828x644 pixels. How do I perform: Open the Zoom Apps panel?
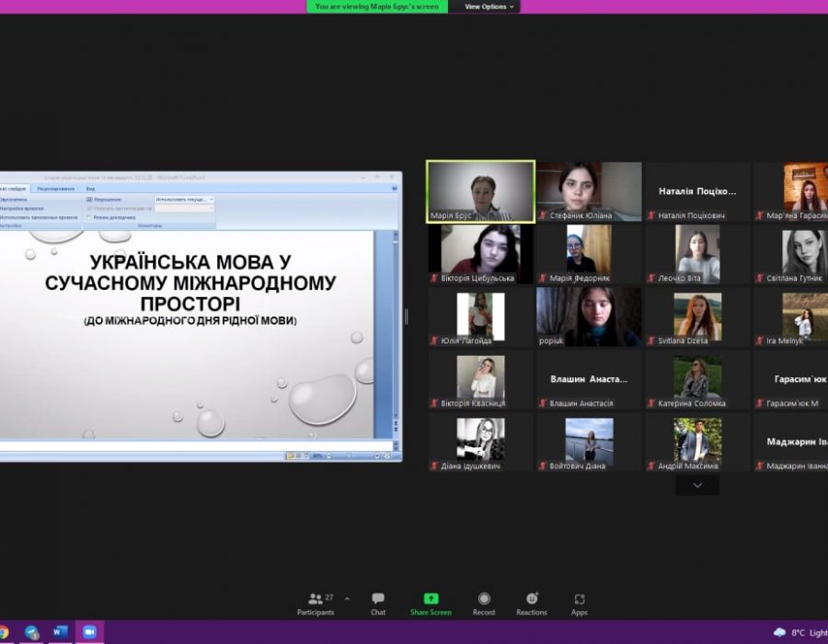tap(579, 603)
